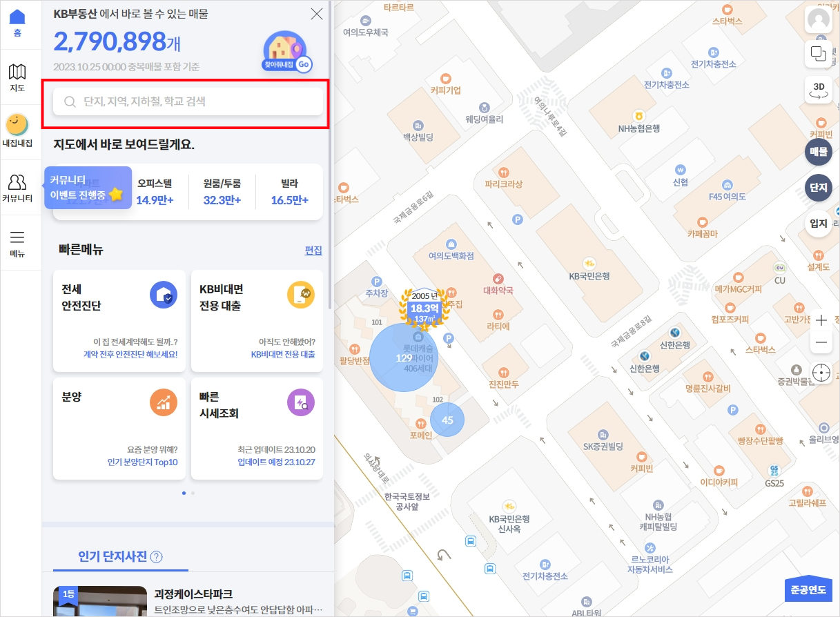This screenshot has height=617, width=840.
Task: Open the 홈 home sidebar icon
Action: coord(17,22)
